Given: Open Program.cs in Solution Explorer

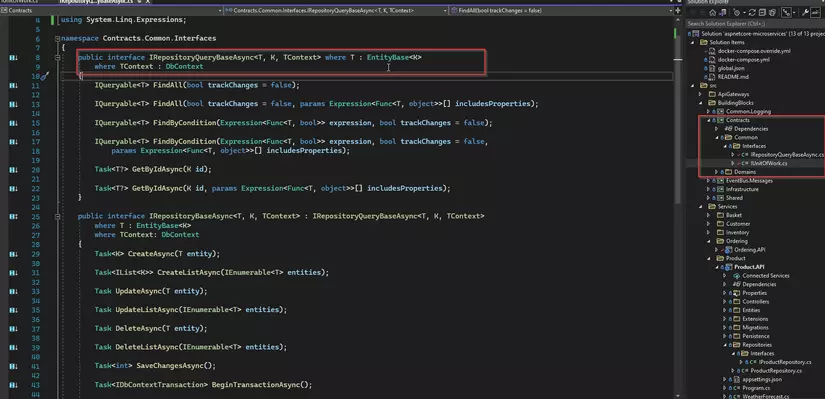Looking at the screenshot, I should click(756, 388).
